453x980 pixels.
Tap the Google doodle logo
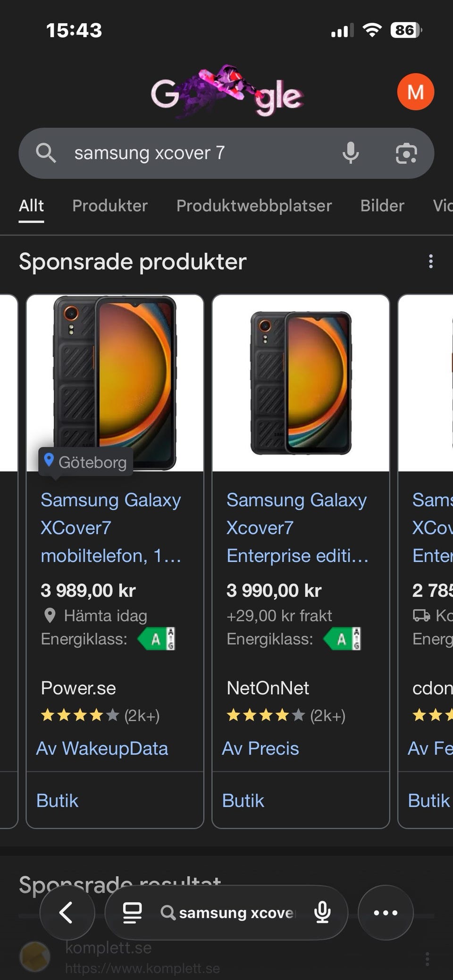click(x=226, y=92)
